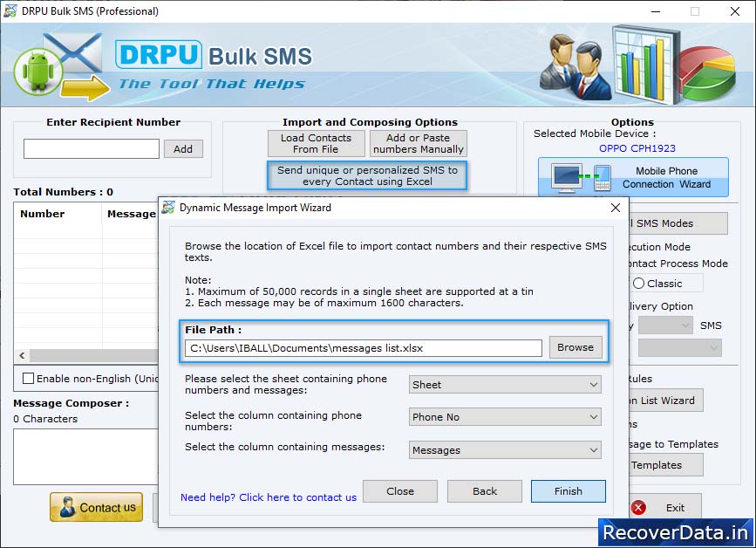
Task: Close the DRPU Bulk SMS main window
Action: pyautogui.click(x=735, y=11)
